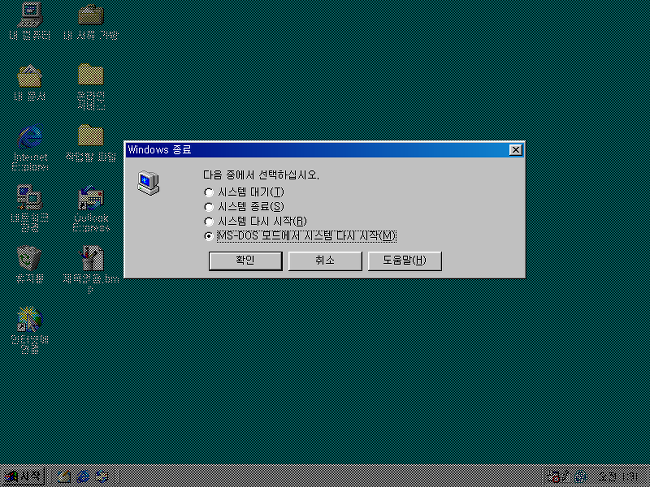Image resolution: width=650 pixels, height=487 pixels.
Task: Open the My Documents (내 문서) folder icon
Action: [x=29, y=76]
